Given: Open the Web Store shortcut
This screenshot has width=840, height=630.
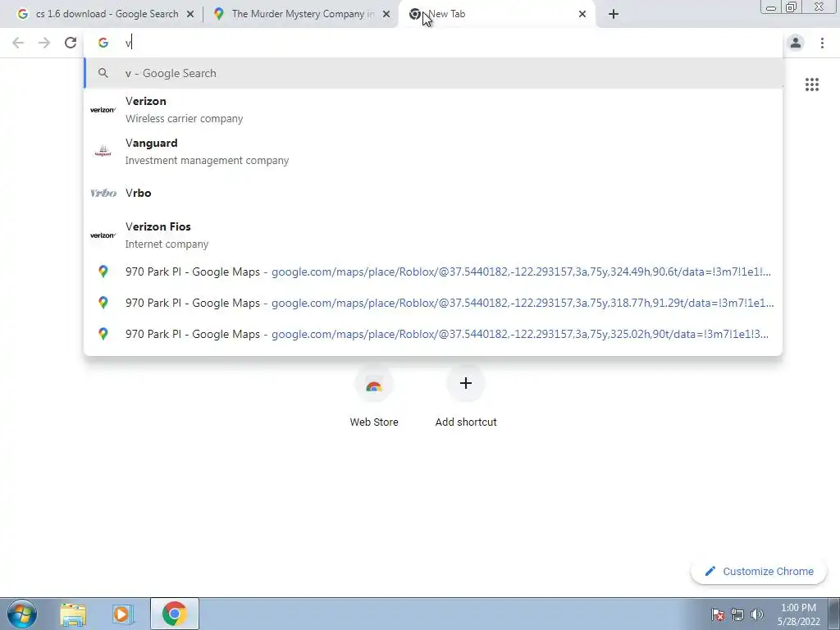Looking at the screenshot, I should [x=374, y=397].
